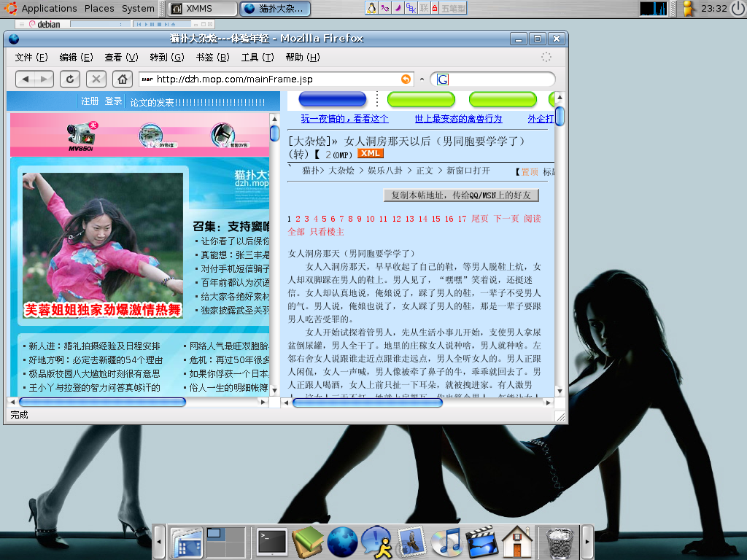Viewport: 747px width, 560px height.
Task: Open the 文件 (F) menu
Action: tap(31, 57)
